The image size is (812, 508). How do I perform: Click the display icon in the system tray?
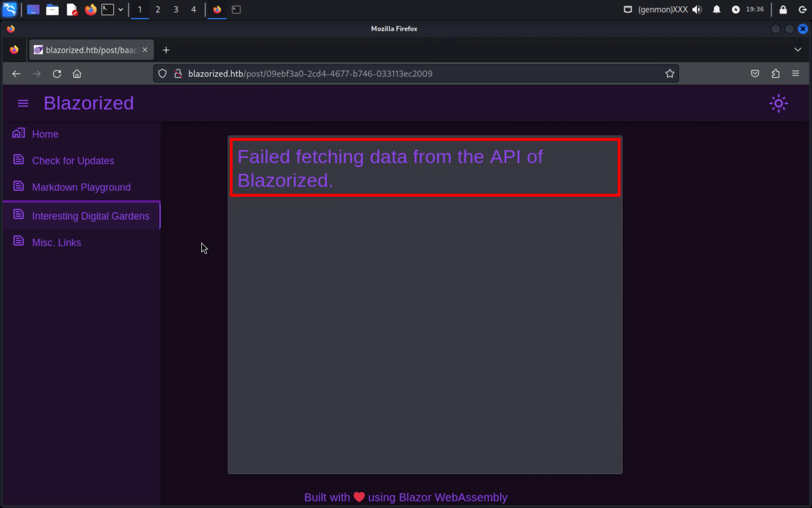click(628, 9)
